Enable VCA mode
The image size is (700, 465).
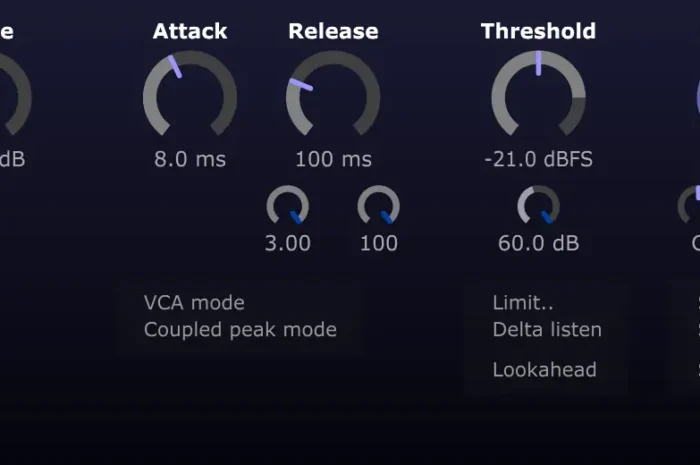tap(194, 302)
